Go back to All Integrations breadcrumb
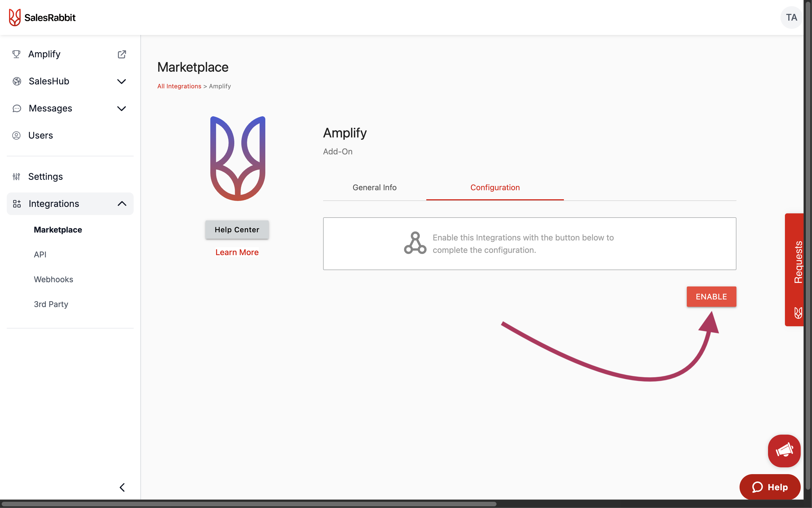Image resolution: width=812 pixels, height=508 pixels. 179,86
